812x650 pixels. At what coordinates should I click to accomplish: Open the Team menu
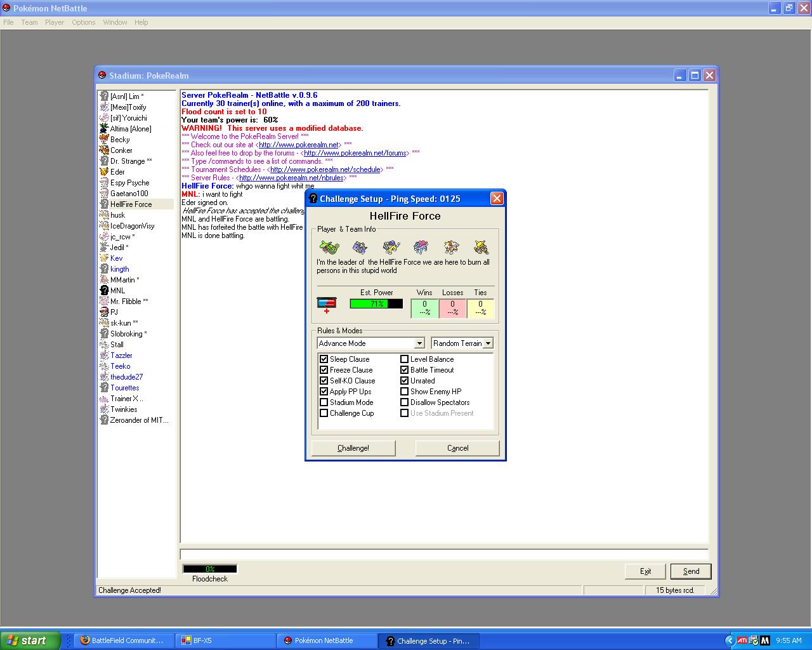click(x=29, y=22)
